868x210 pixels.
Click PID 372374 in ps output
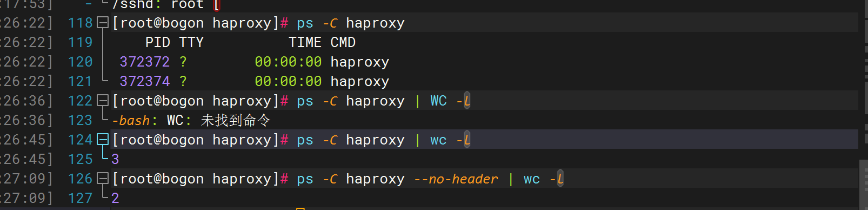(145, 82)
